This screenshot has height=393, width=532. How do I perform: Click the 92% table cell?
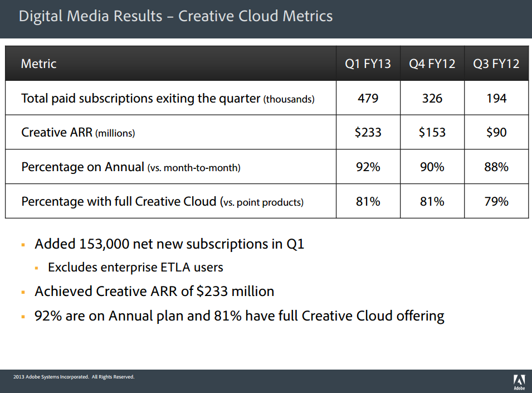pos(368,167)
